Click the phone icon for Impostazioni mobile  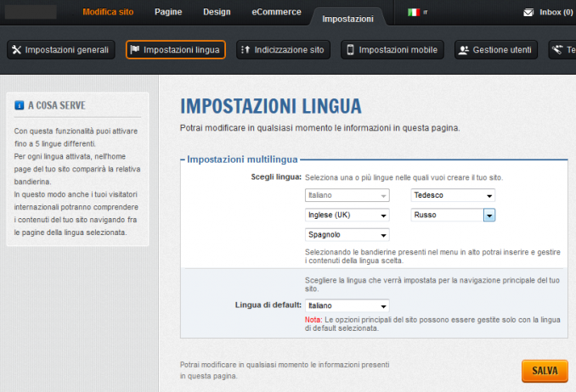(349, 50)
